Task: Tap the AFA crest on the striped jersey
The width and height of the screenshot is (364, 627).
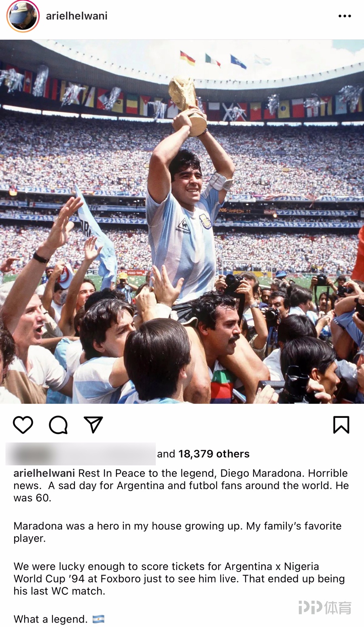Action: (205, 221)
